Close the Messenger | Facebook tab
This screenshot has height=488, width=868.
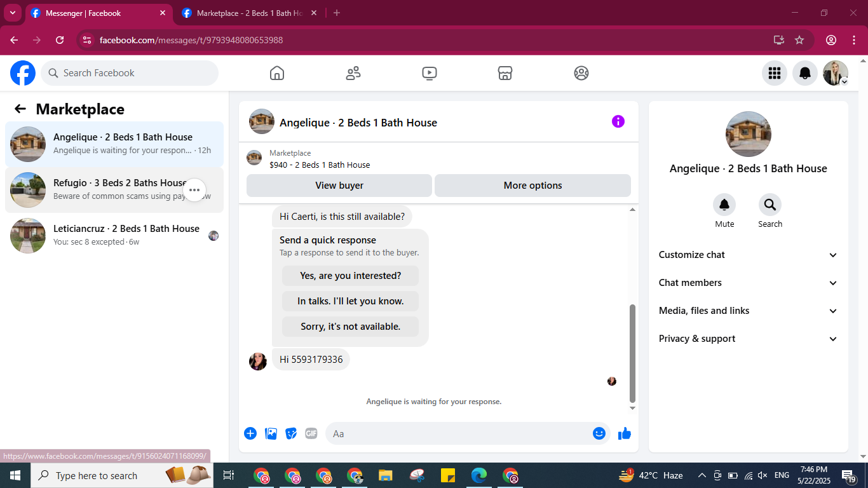(x=163, y=13)
